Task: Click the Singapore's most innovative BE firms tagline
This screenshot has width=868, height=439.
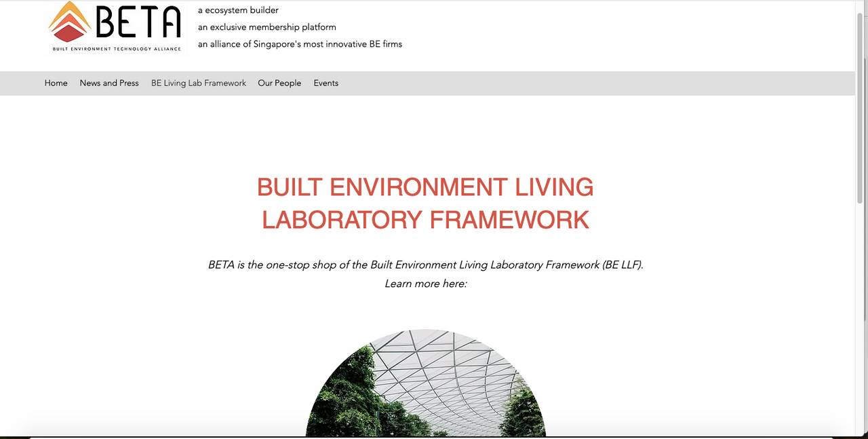Action: (300, 44)
